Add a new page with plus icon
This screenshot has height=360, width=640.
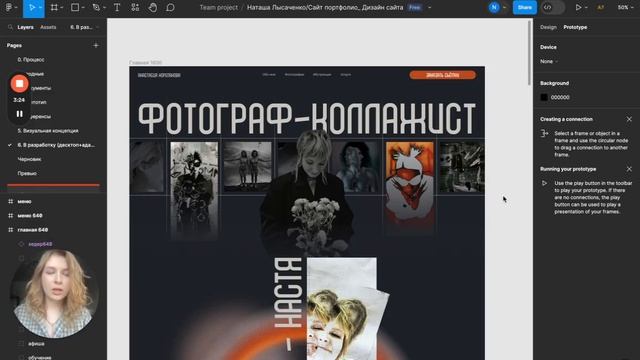click(x=96, y=45)
